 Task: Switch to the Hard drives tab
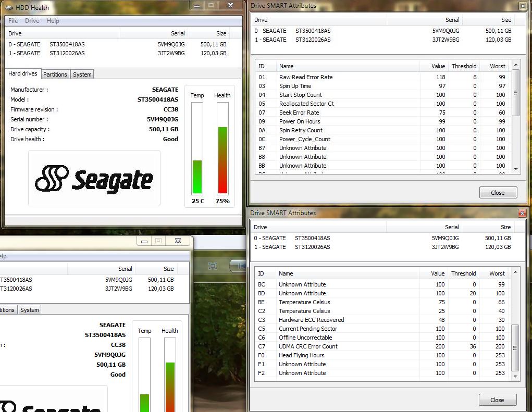[x=23, y=73]
